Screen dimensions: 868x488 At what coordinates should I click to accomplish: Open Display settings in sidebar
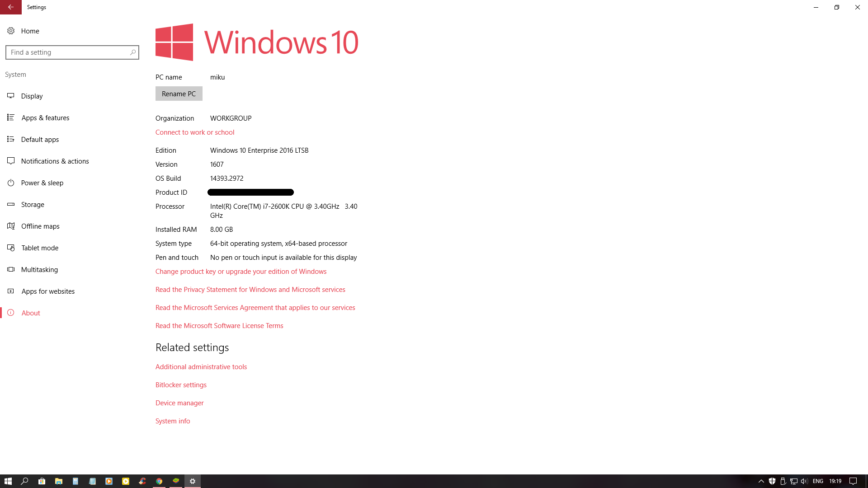pyautogui.click(x=32, y=96)
